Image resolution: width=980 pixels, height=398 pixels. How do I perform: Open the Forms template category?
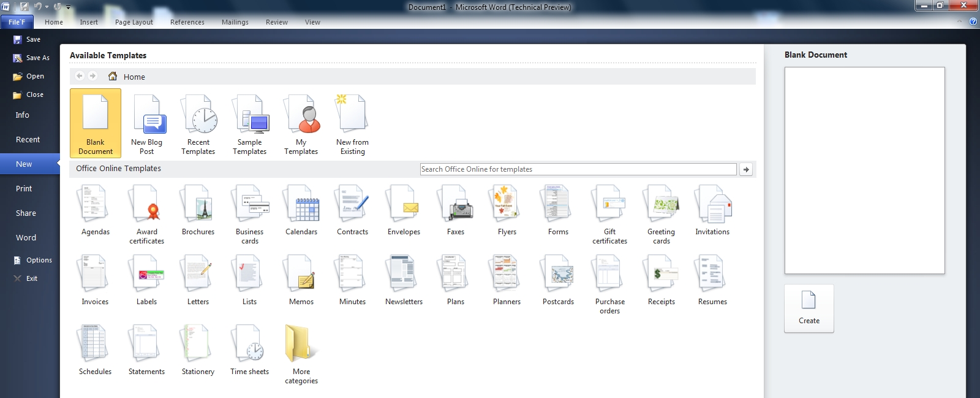559,212
